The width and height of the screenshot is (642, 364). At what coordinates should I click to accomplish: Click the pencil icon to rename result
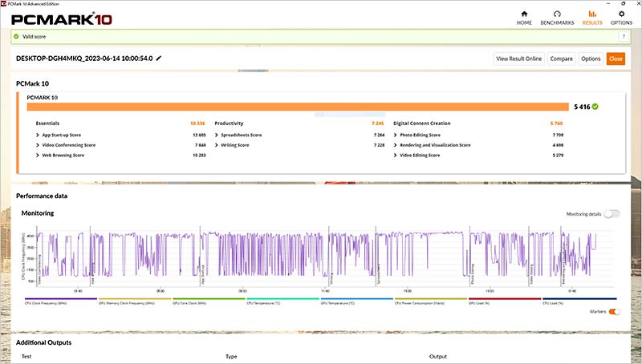click(159, 58)
